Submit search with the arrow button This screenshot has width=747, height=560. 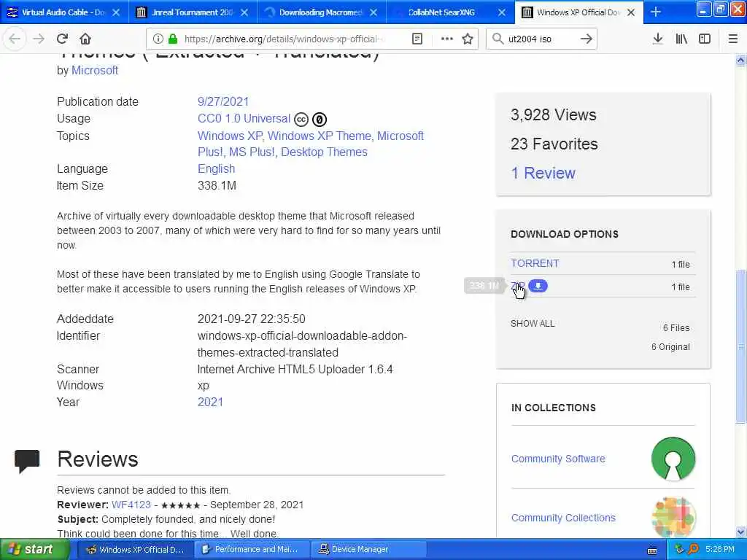tap(587, 39)
